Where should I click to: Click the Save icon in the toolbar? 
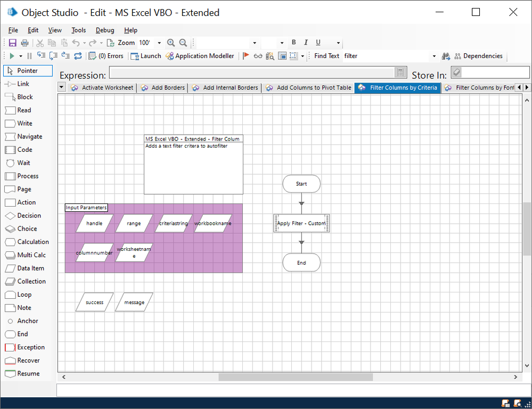13,43
